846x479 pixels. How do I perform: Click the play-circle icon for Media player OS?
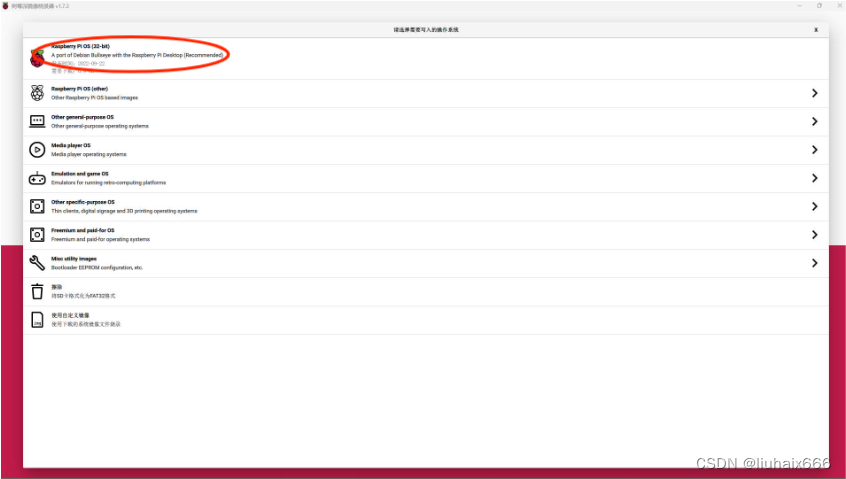click(x=37, y=149)
